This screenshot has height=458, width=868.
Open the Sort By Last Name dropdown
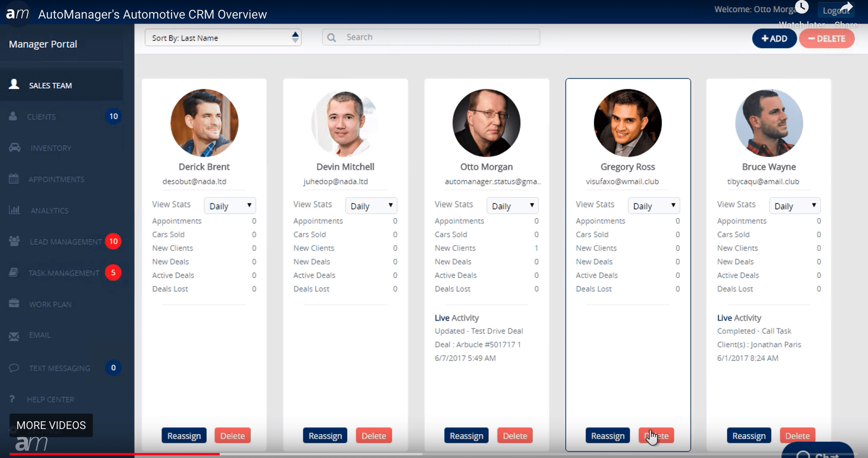223,38
